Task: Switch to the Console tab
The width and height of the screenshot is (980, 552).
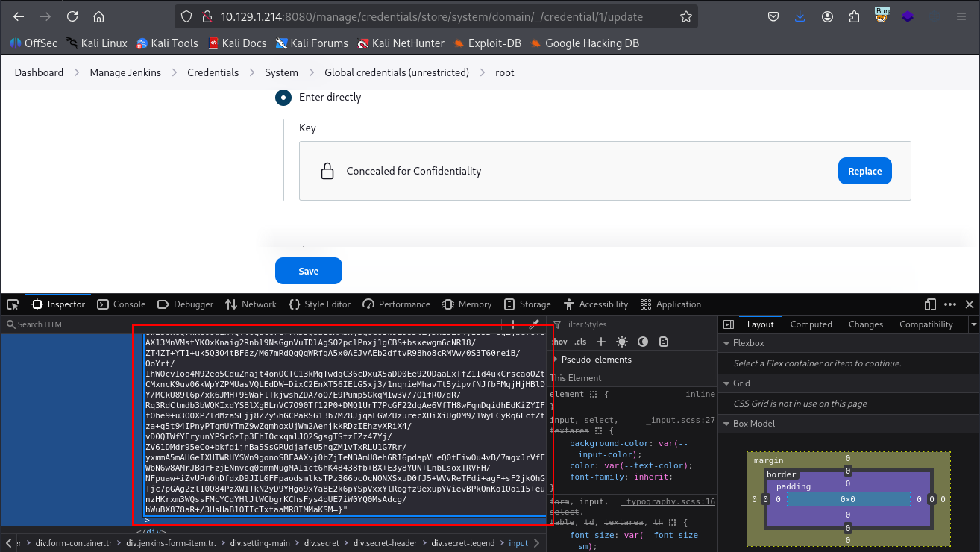Action: click(122, 304)
